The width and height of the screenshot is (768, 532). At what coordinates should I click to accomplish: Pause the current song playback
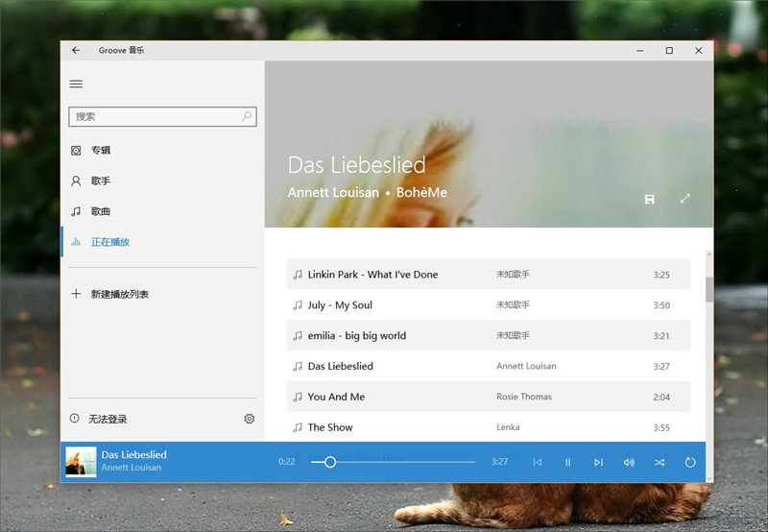point(567,462)
